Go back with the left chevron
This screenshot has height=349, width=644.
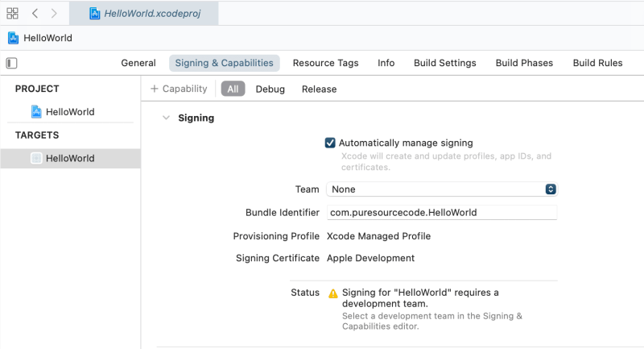click(35, 13)
